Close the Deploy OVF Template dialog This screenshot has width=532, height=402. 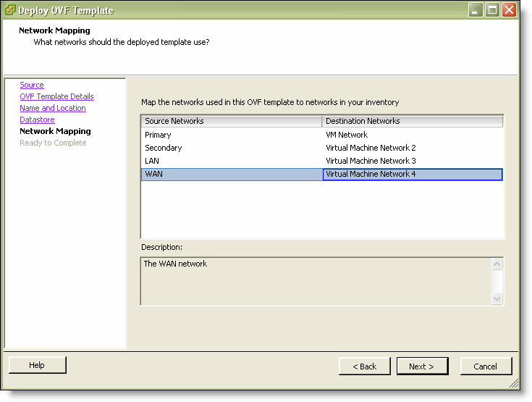pyautogui.click(x=509, y=10)
